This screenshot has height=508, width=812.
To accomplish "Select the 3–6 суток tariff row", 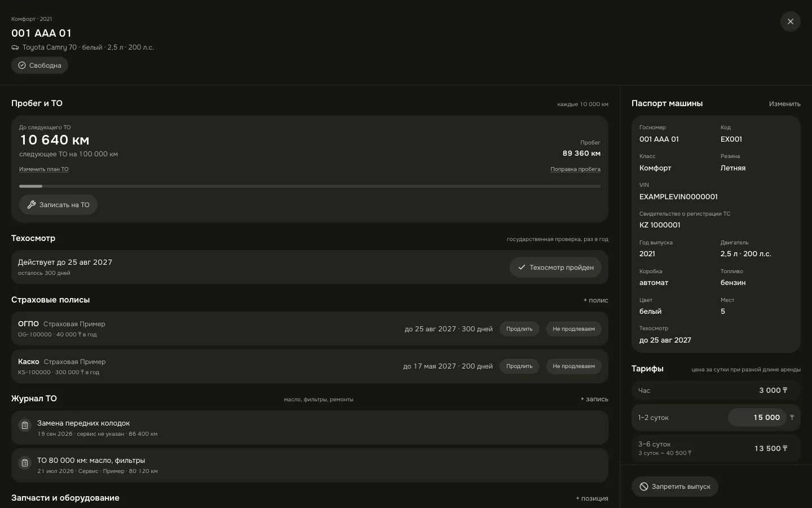I will click(x=716, y=448).
